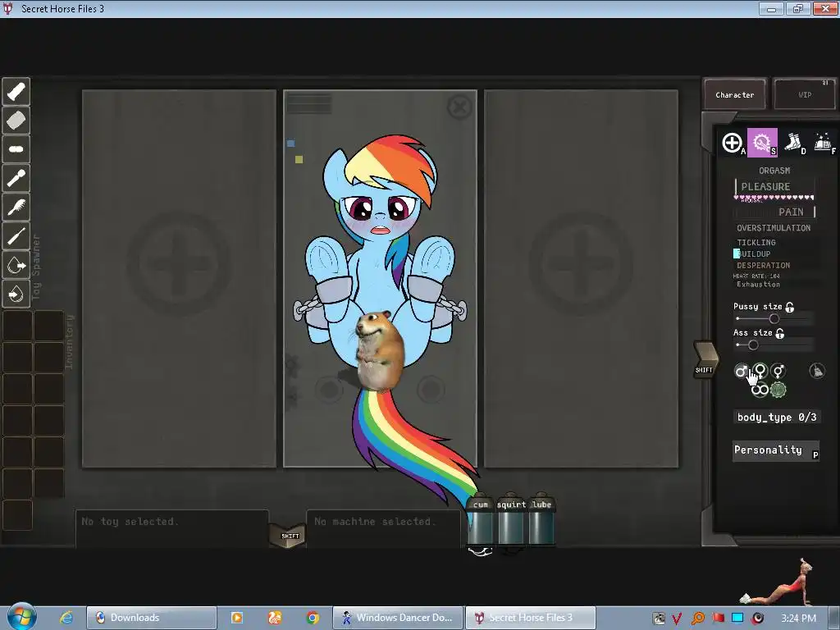Click the right round button below the character
Viewport: 840px width, 630px height.
pos(431,390)
